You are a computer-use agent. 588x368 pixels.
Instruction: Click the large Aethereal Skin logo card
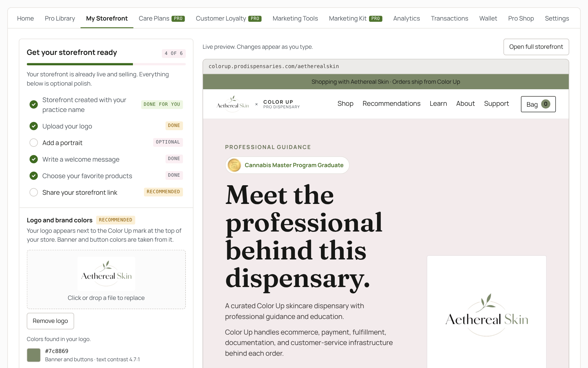[x=487, y=312]
